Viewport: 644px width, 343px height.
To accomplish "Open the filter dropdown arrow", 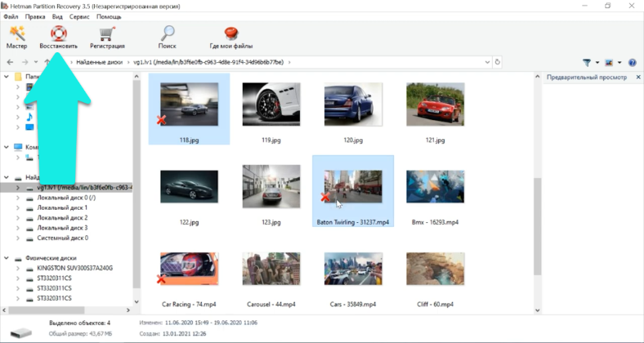I will [x=597, y=62].
